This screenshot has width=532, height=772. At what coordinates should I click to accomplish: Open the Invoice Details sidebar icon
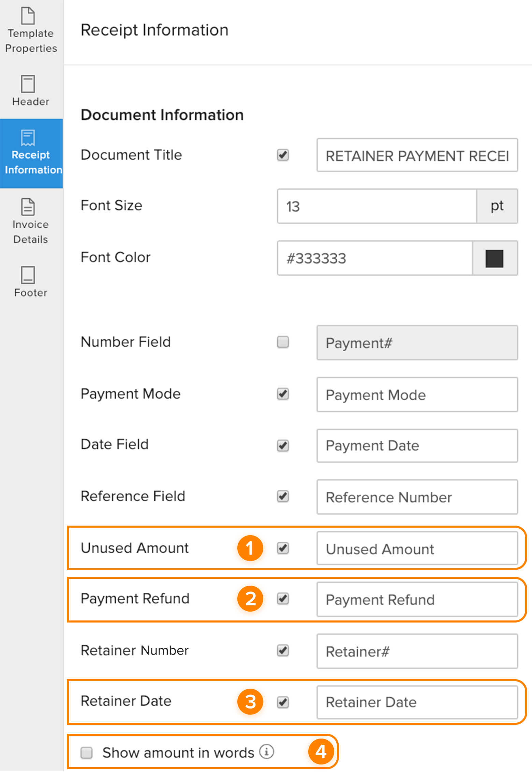(x=28, y=207)
